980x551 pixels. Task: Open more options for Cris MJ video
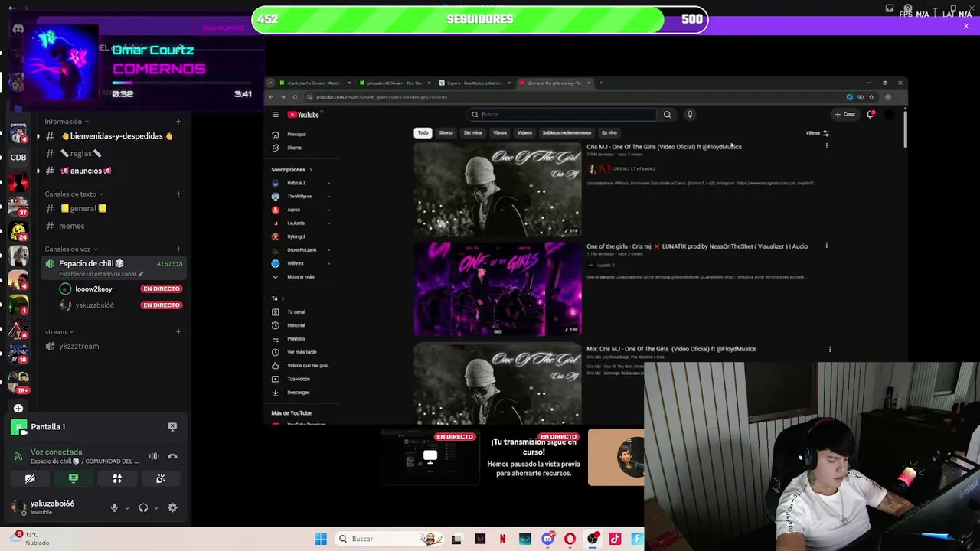point(826,145)
